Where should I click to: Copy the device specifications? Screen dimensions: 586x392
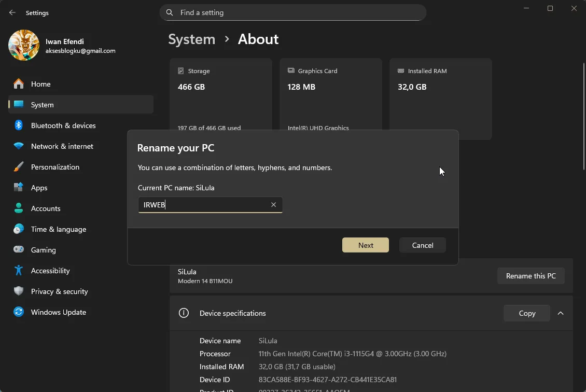coord(526,313)
